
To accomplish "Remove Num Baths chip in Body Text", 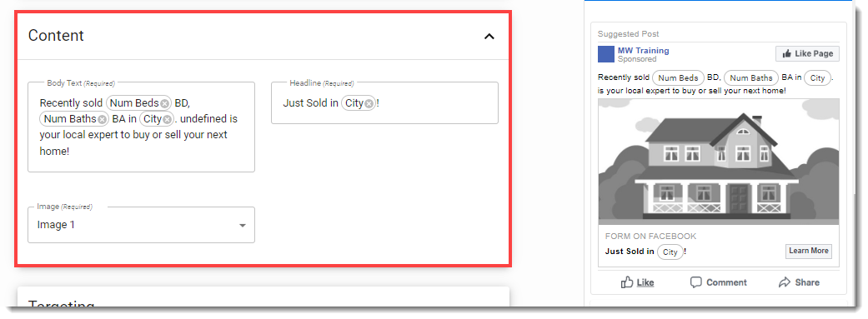I will [x=103, y=119].
